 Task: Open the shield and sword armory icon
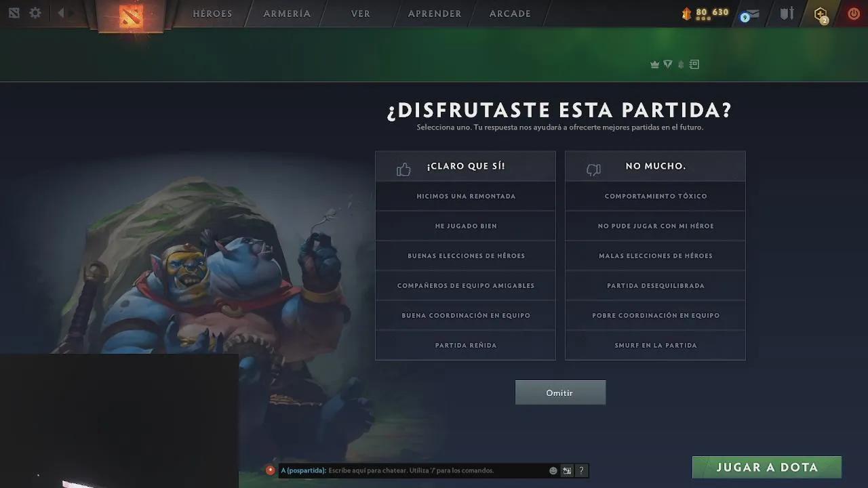pyautogui.click(x=787, y=13)
